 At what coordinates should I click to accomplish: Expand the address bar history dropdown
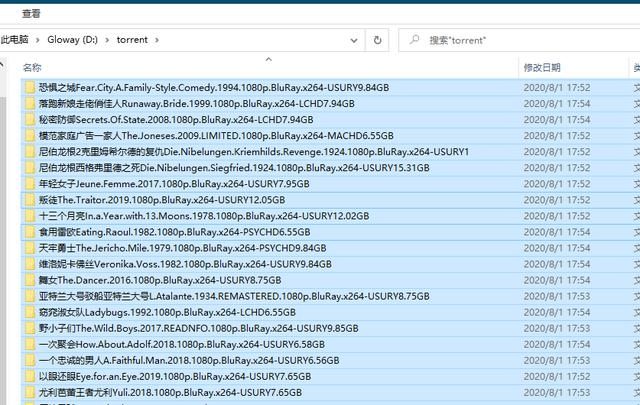pos(354,40)
